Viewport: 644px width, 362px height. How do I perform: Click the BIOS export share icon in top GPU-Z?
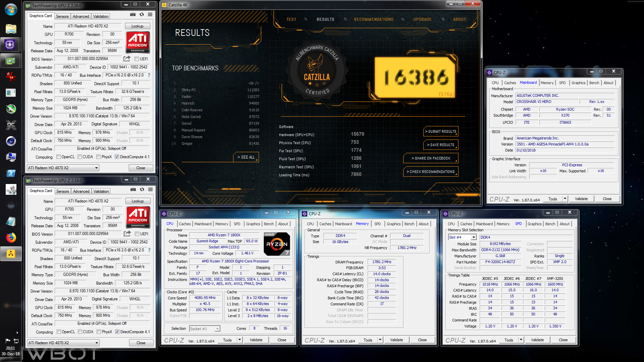tap(127, 59)
